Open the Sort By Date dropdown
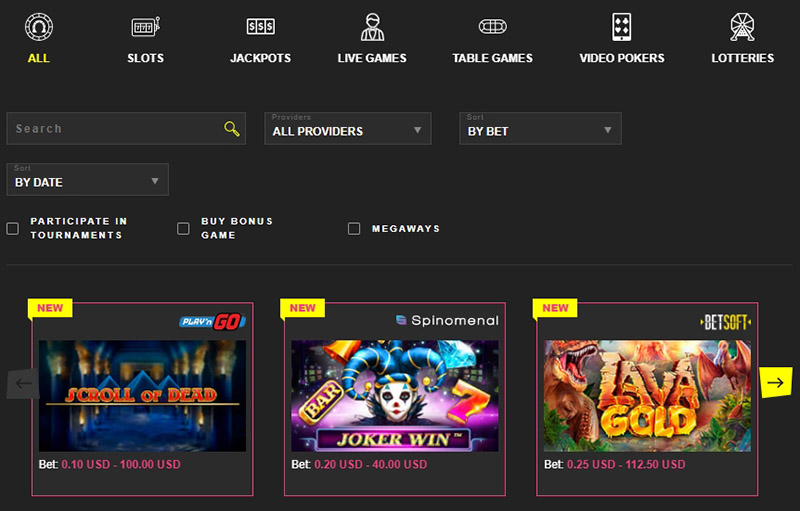Viewport: 800px width, 511px height. 87,180
